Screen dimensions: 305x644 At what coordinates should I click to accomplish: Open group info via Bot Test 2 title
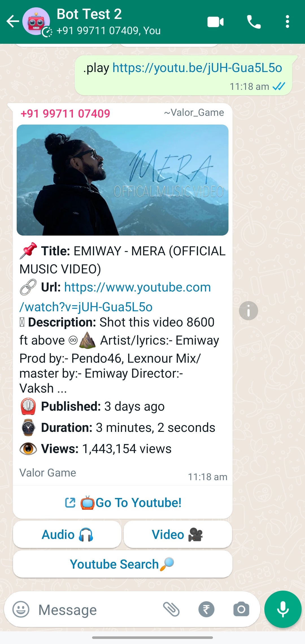coord(89,14)
